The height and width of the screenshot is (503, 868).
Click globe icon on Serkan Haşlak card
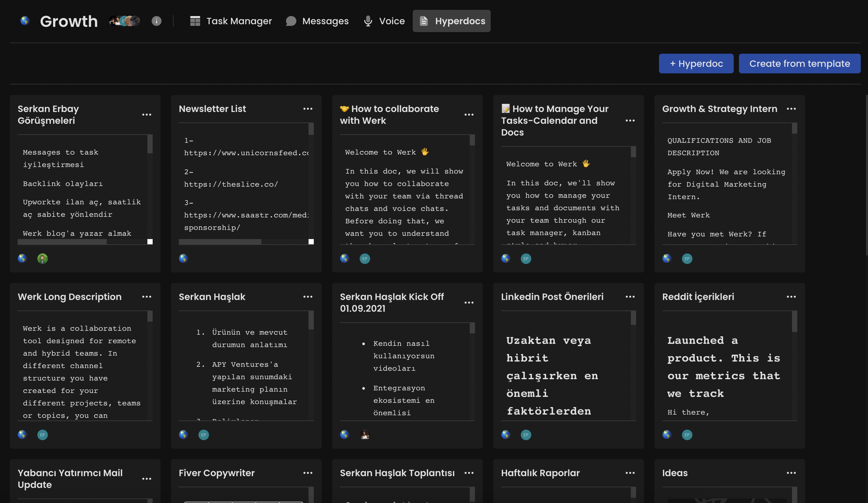coord(183,435)
